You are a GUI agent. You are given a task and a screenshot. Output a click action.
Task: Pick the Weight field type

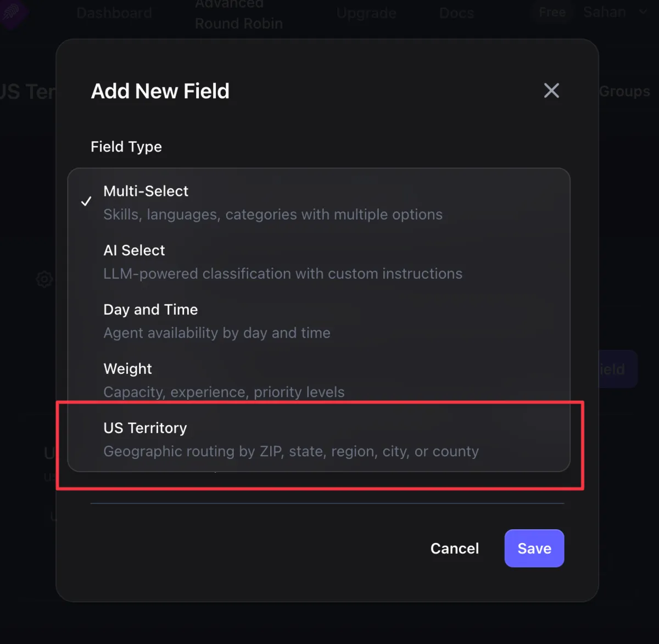(220, 379)
